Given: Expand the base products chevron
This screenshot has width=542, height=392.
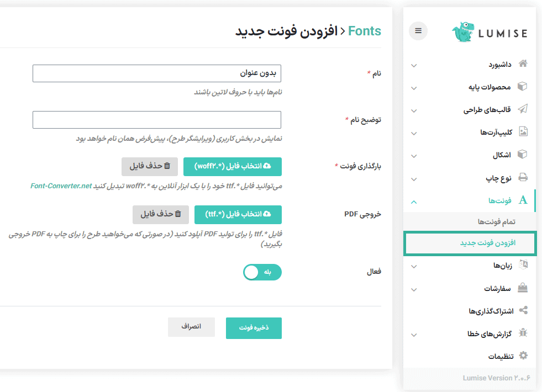Looking at the screenshot, I should (x=414, y=88).
